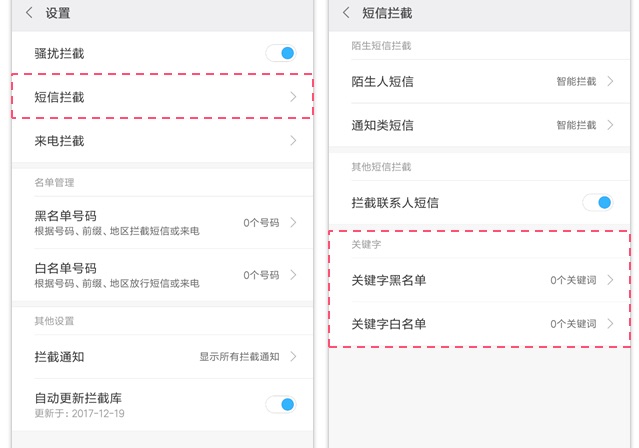The height and width of the screenshot is (448, 639).
Task: Open 通知类短信 setting
Action: pyautogui.click(x=479, y=125)
